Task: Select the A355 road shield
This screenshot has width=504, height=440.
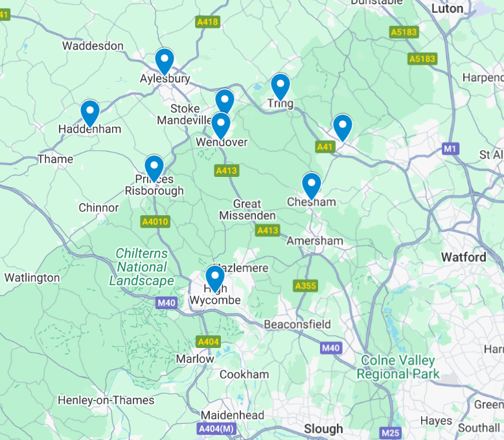Action: pos(305,286)
